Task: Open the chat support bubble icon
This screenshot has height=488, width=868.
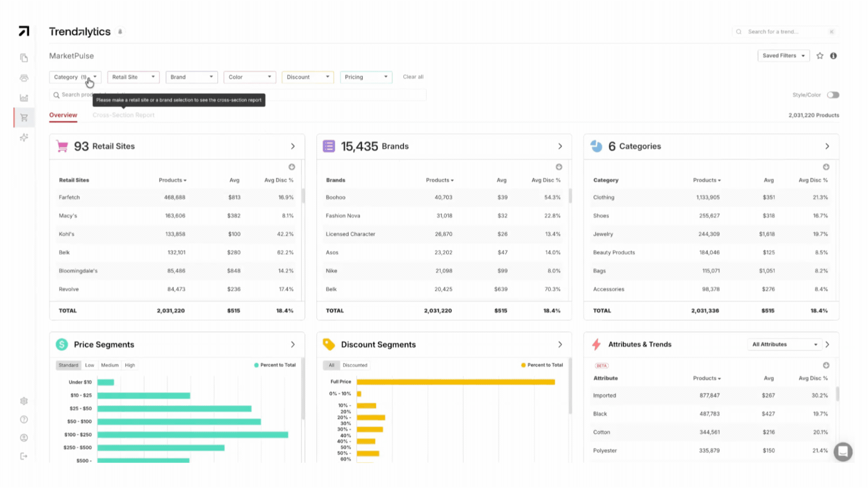Action: (843, 451)
